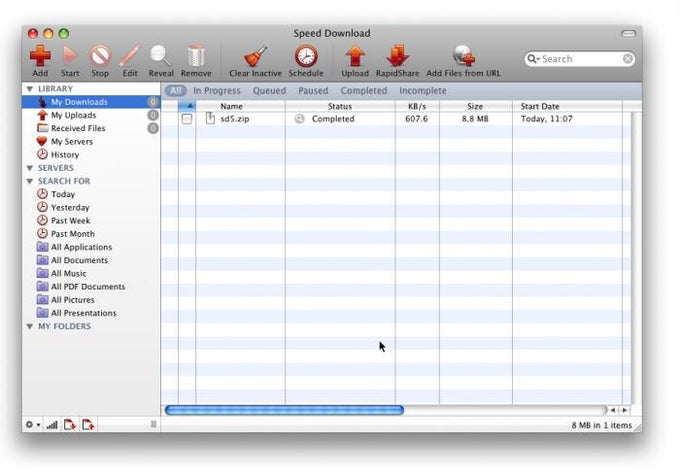
Task: Switch to the Incomplete filter
Action: coord(423,91)
